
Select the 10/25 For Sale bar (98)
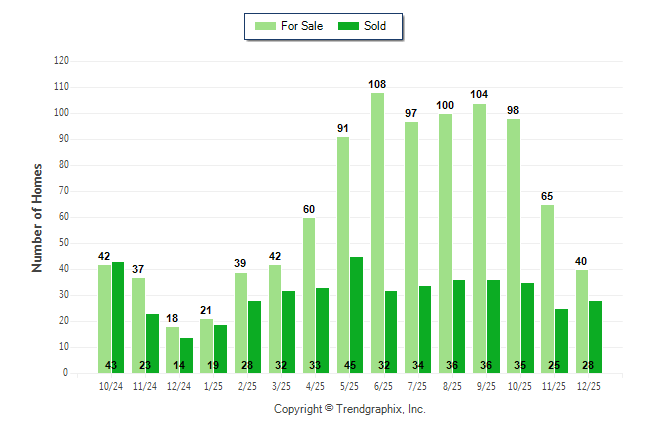click(513, 246)
